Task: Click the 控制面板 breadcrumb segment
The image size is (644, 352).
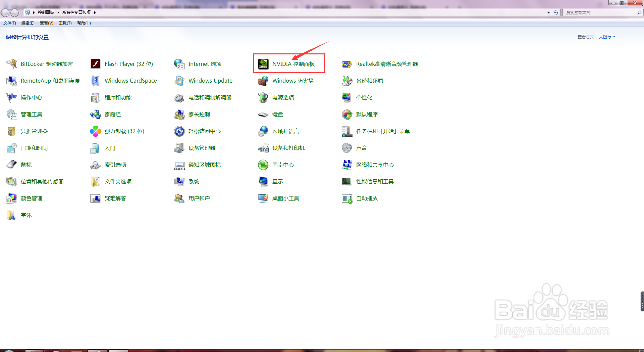Action: click(x=46, y=12)
